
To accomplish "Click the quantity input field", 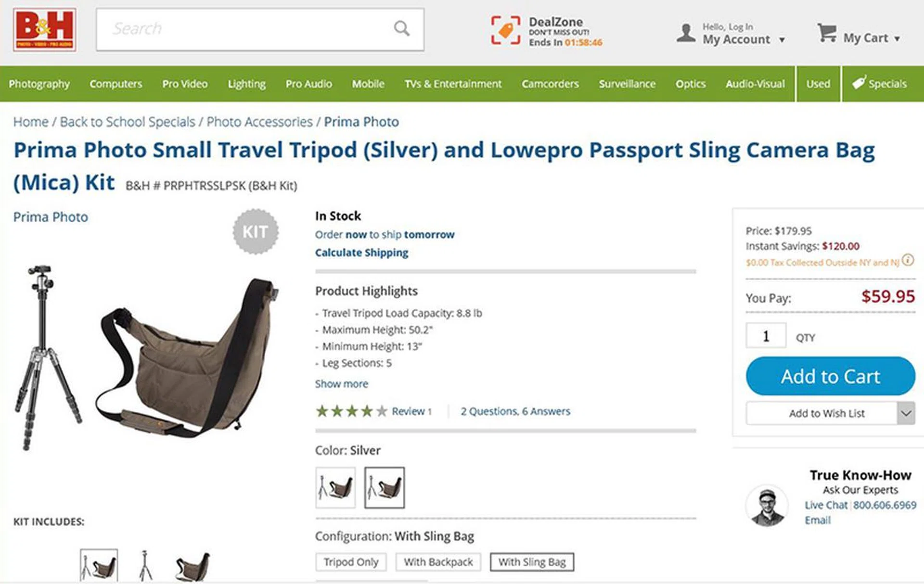I will [x=766, y=336].
